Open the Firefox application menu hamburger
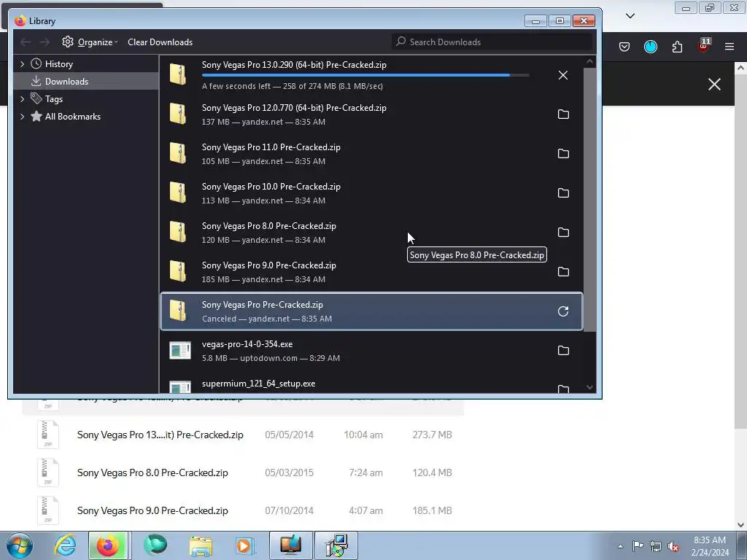The width and height of the screenshot is (747, 560). (x=729, y=47)
